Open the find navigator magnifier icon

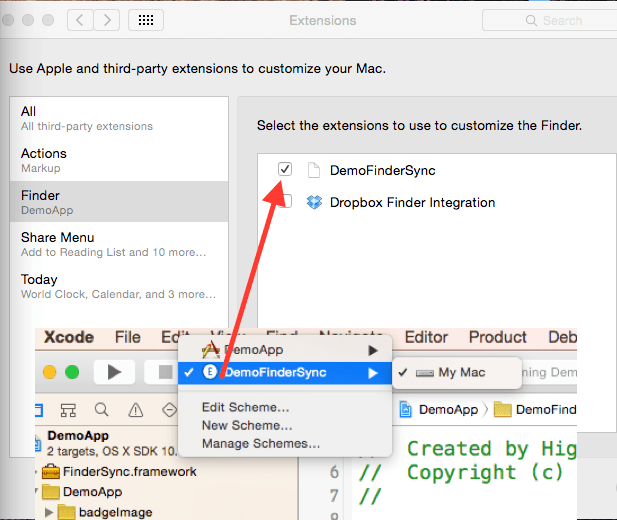102,410
